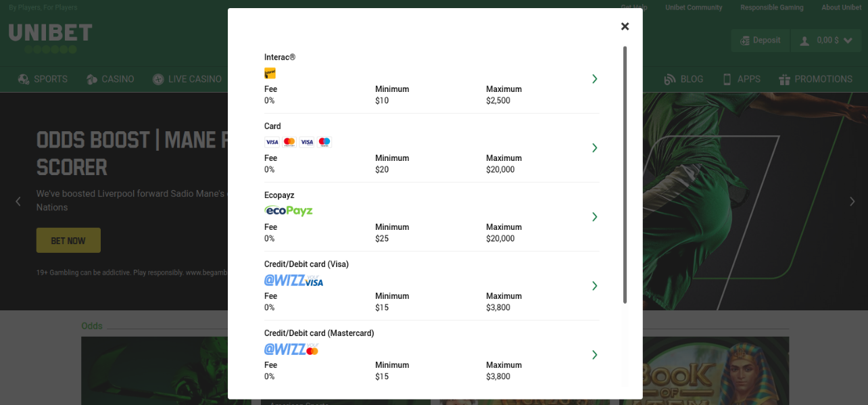Screen dimensions: 868x405
Task: Click the Blog feed icon
Action: (670, 79)
